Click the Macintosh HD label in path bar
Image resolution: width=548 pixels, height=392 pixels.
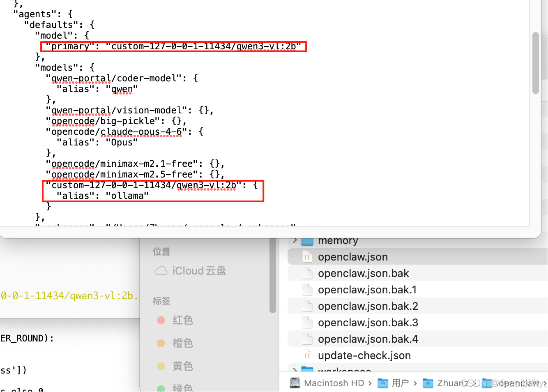[x=334, y=383]
